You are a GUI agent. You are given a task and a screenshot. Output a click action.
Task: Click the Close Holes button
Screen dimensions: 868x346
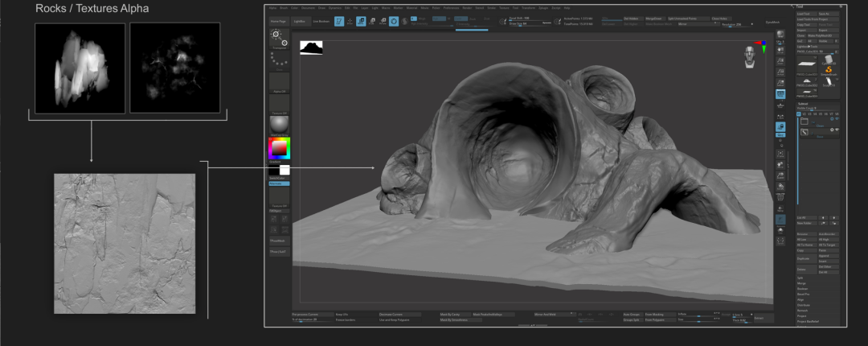pos(720,19)
